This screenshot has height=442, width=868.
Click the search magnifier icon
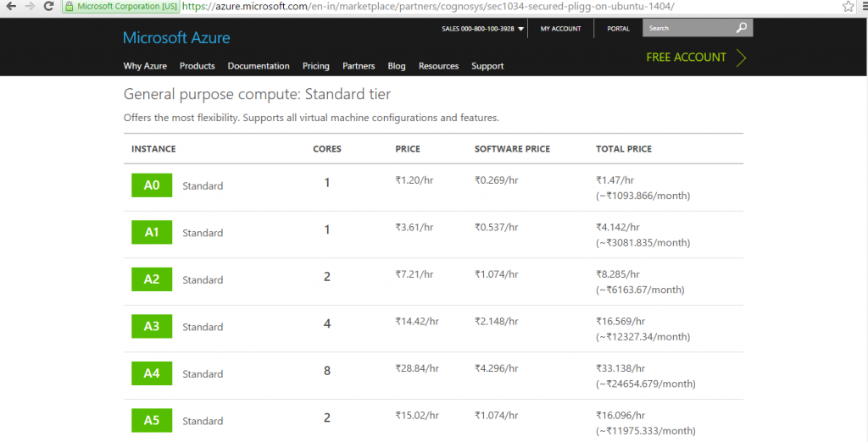742,28
